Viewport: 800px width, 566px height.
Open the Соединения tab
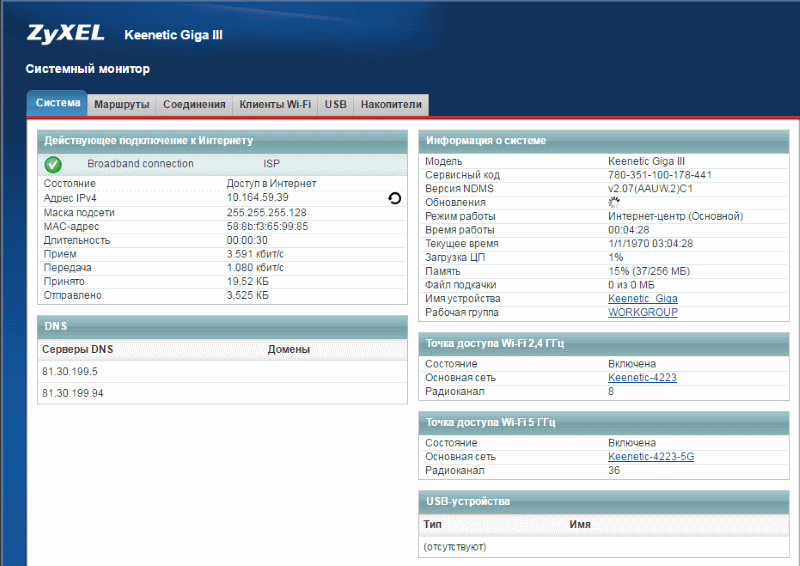[x=194, y=105]
